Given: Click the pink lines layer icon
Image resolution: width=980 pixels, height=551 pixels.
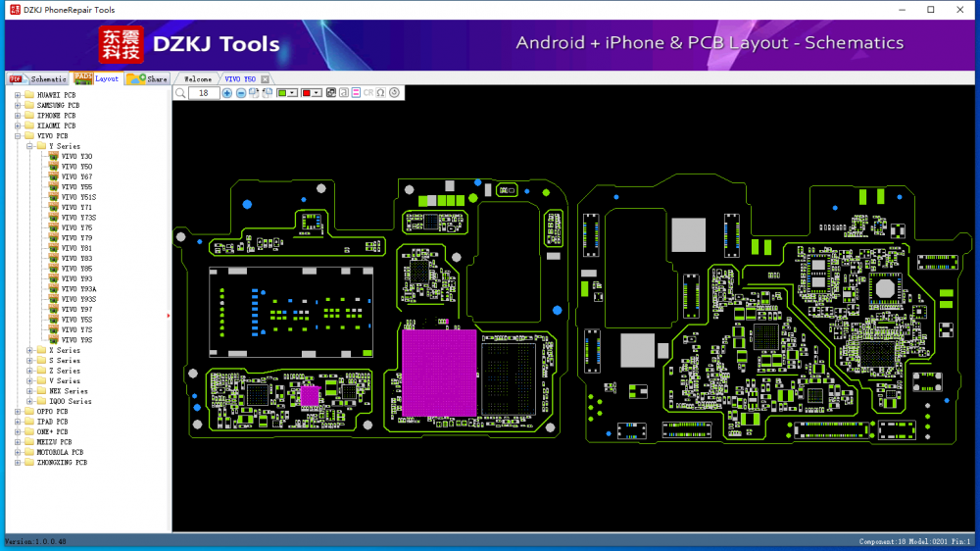Looking at the screenshot, I should pyautogui.click(x=356, y=93).
